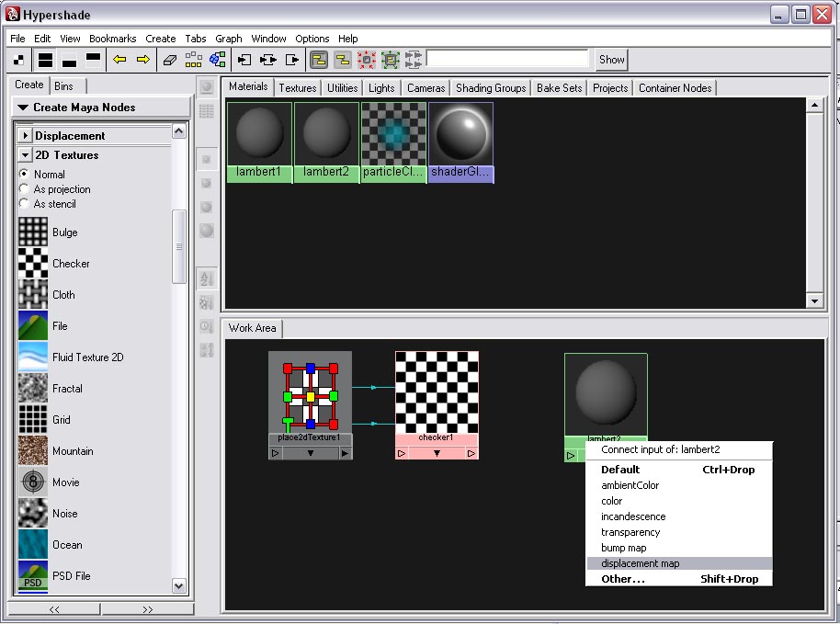The height and width of the screenshot is (624, 840).
Task: Show top and bottom tabs layout
Action: pos(46,60)
